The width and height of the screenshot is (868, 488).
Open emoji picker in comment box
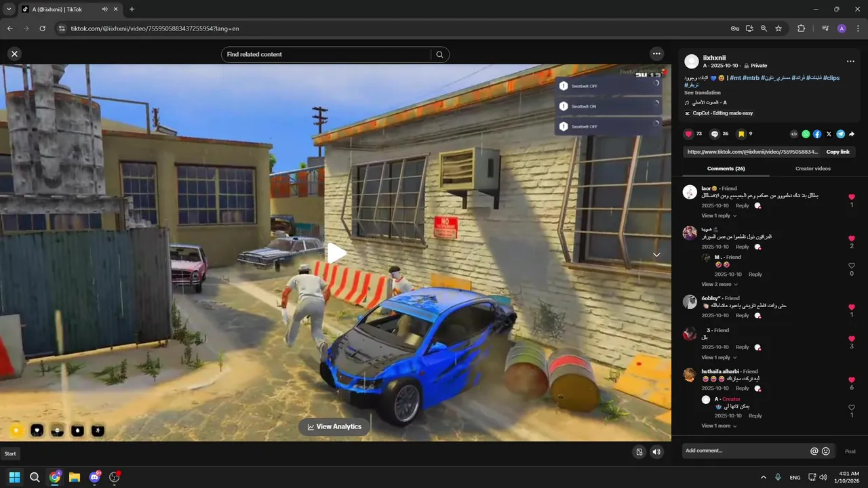pos(826,451)
